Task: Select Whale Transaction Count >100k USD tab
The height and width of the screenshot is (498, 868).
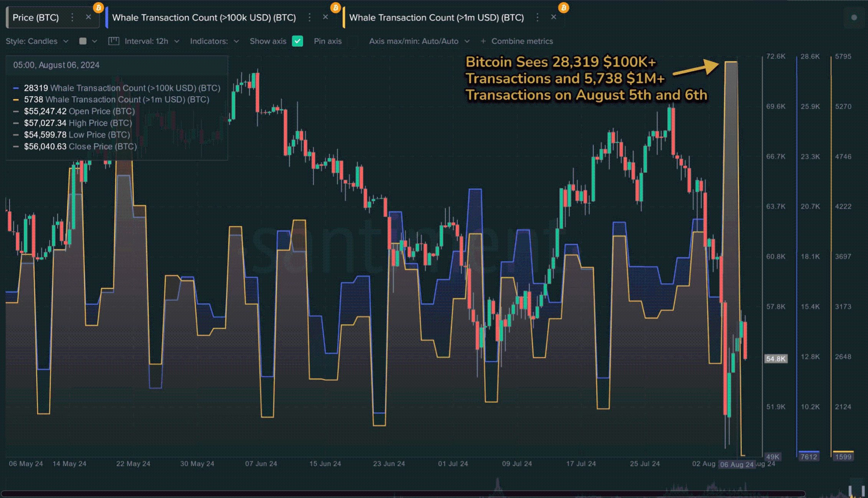Action: [x=204, y=18]
